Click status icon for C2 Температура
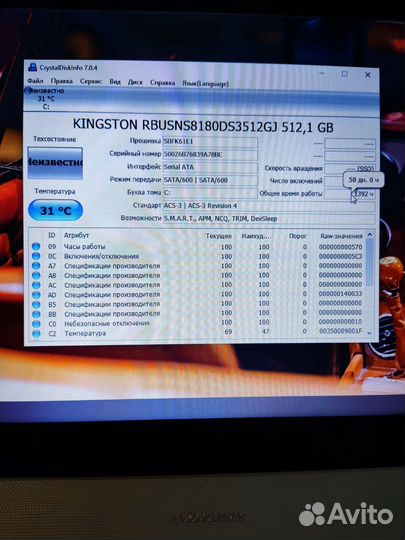Screen dimensions: 405x540 click(36, 333)
